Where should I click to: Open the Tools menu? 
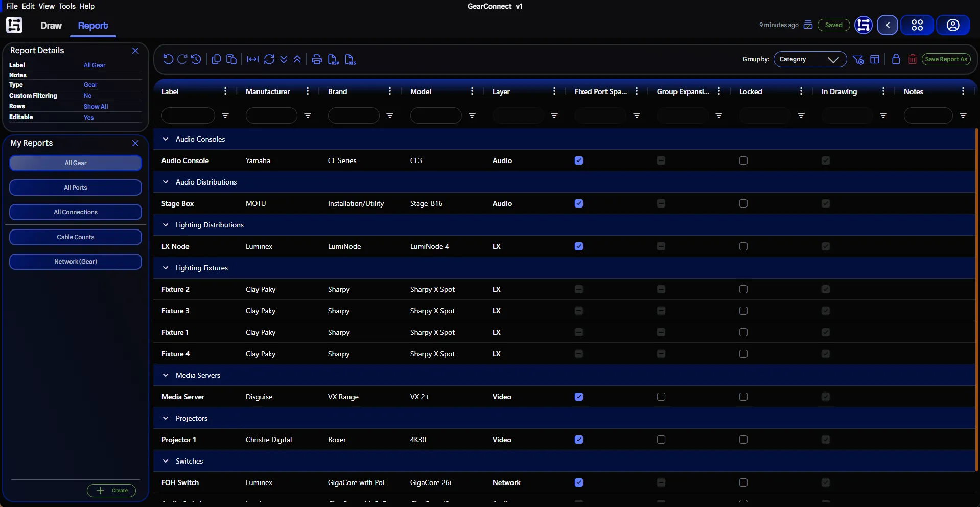(66, 6)
